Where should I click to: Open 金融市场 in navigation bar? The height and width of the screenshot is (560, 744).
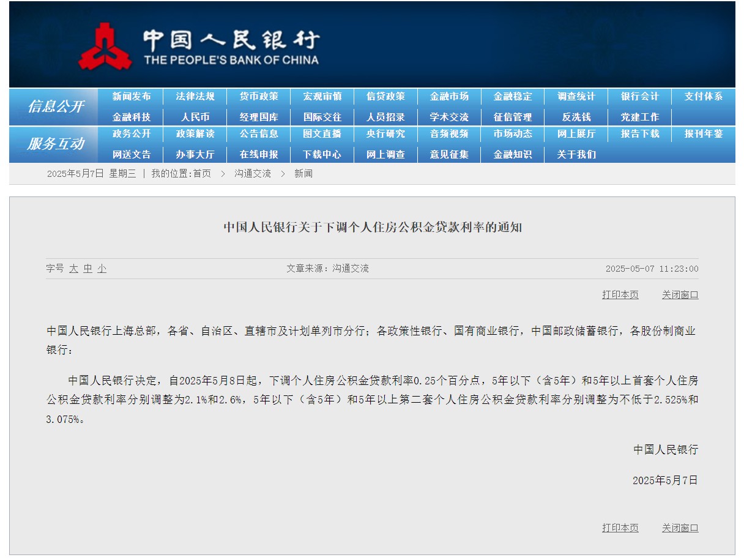click(x=449, y=97)
